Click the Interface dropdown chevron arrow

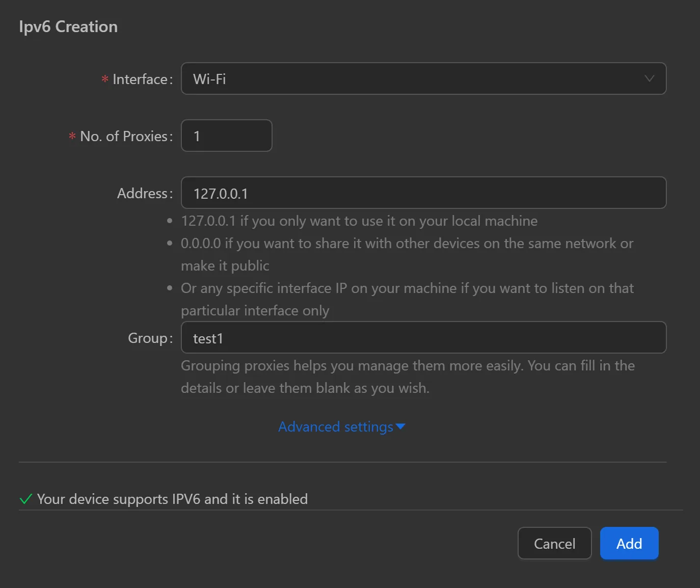pos(649,78)
